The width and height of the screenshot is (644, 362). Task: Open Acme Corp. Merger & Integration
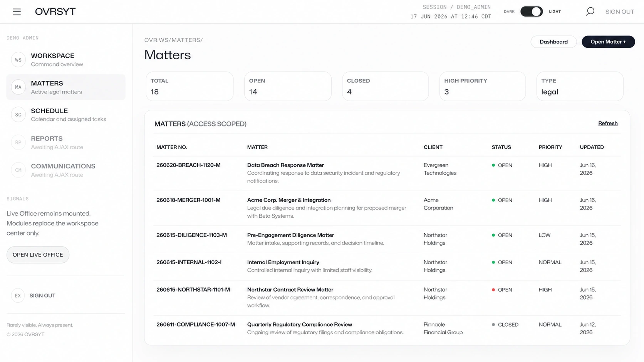click(289, 200)
